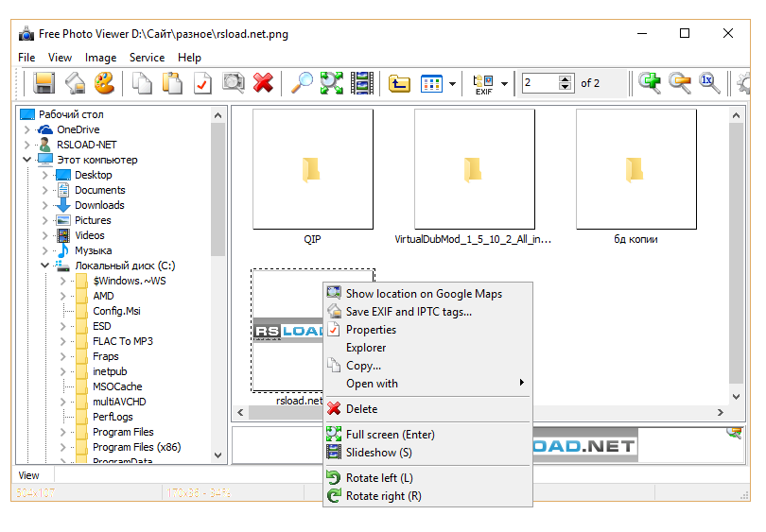Expand the RSLOAD-NET tree node
766x532 pixels.
(26, 145)
